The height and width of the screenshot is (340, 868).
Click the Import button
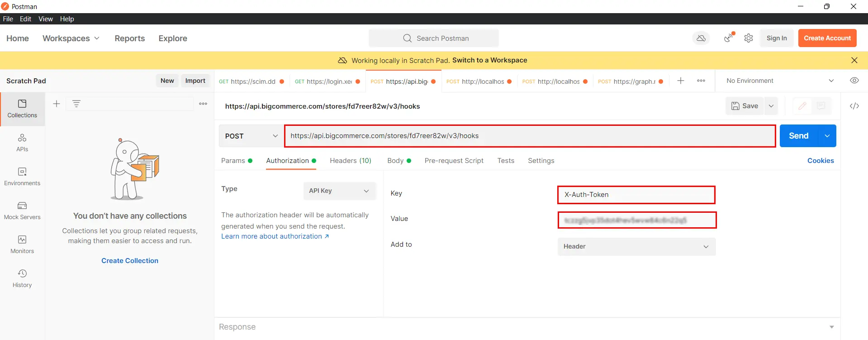pos(195,81)
